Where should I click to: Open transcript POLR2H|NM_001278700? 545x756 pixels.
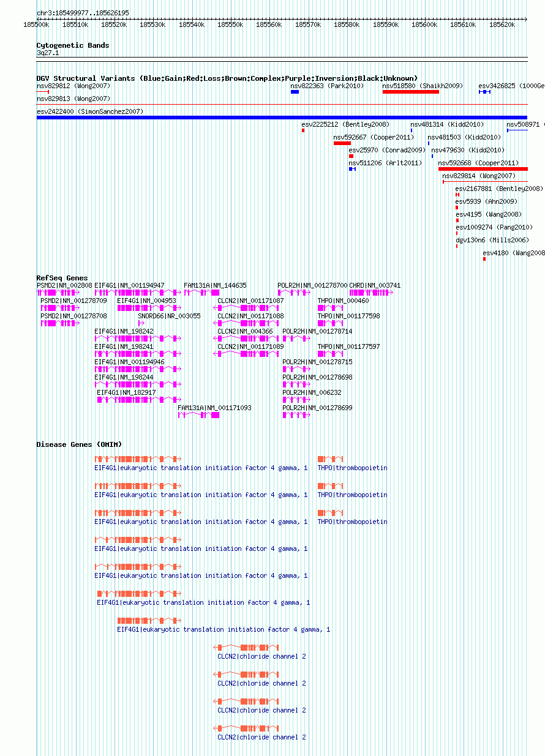click(x=312, y=286)
